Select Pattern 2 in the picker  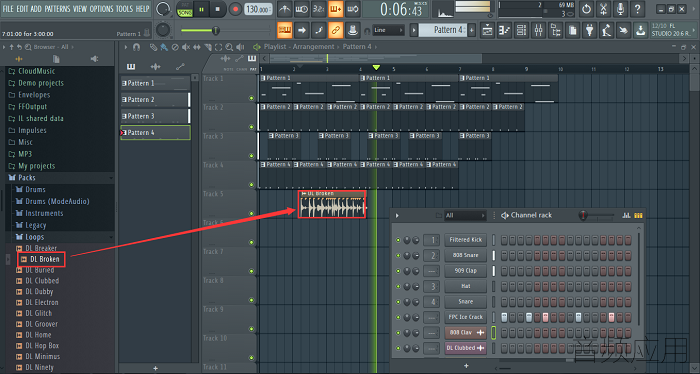click(x=155, y=100)
